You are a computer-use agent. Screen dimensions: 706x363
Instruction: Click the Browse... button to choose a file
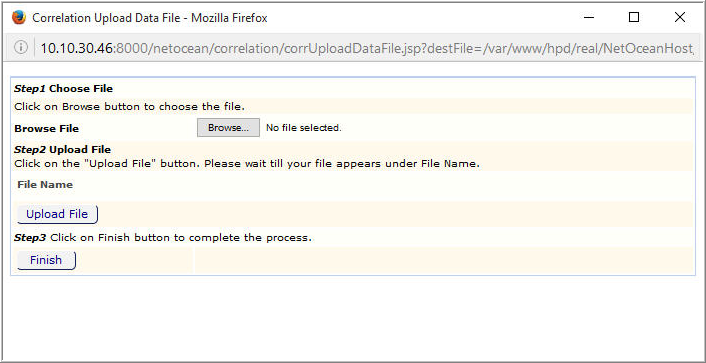tap(228, 127)
